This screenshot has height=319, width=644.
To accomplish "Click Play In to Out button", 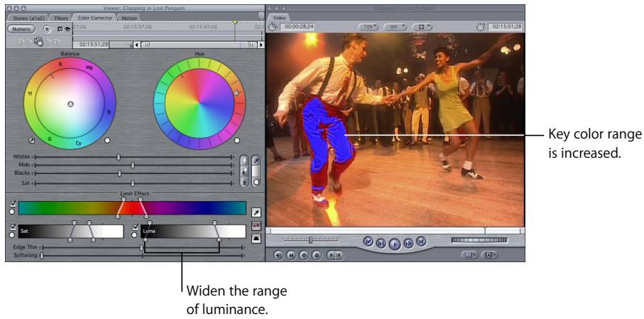I will pos(381,244).
